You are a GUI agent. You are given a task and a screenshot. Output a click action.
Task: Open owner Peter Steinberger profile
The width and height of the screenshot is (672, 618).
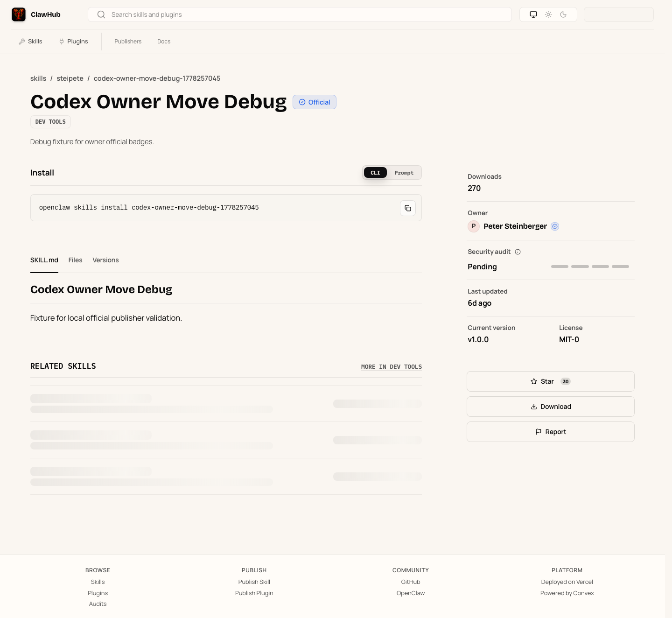(515, 226)
